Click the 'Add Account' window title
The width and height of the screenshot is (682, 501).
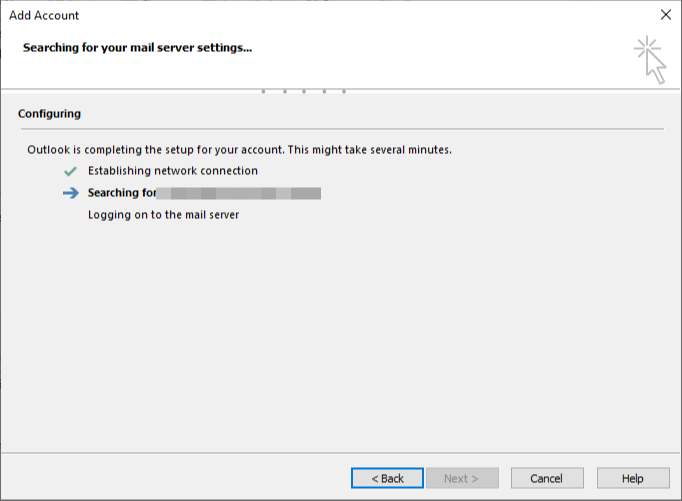coord(44,15)
